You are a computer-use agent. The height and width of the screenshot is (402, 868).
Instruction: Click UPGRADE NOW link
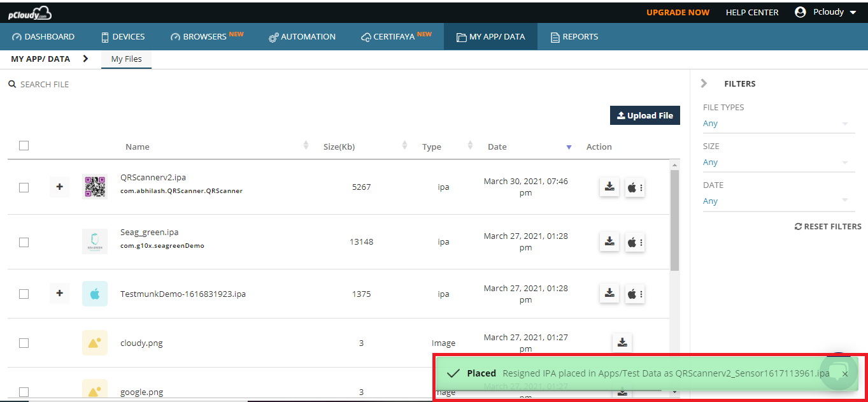tap(678, 12)
